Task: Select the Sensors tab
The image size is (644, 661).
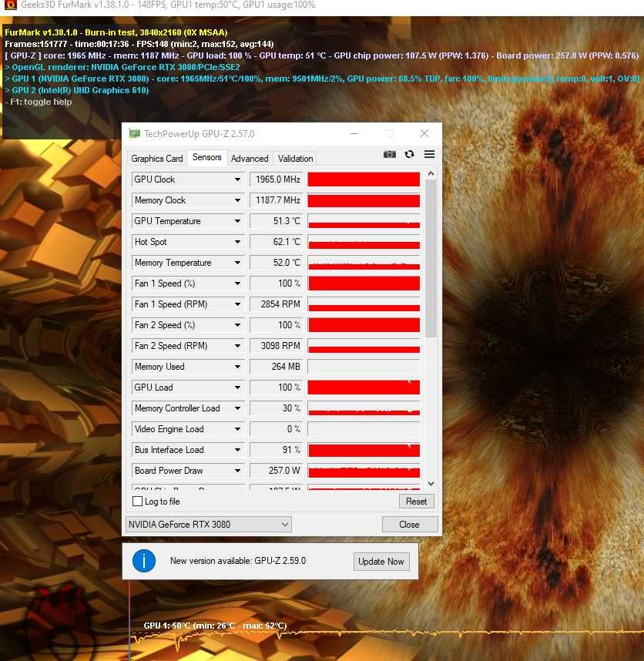Action: tap(207, 157)
